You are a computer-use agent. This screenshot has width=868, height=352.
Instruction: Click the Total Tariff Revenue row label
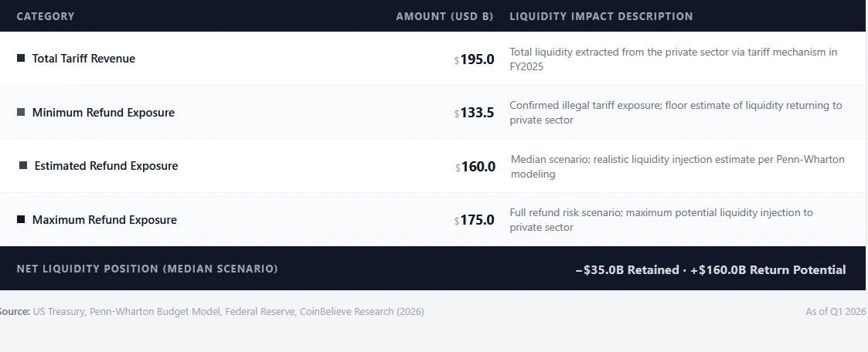click(83, 59)
